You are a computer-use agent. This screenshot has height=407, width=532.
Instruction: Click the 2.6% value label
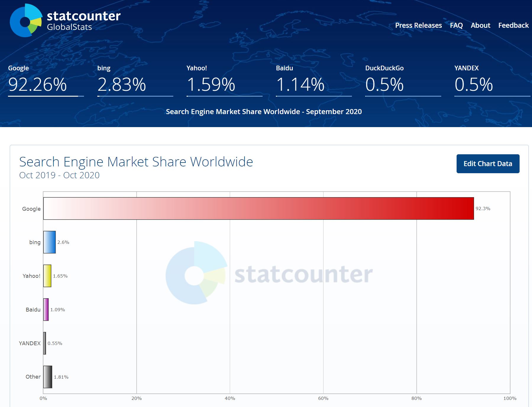coord(63,242)
